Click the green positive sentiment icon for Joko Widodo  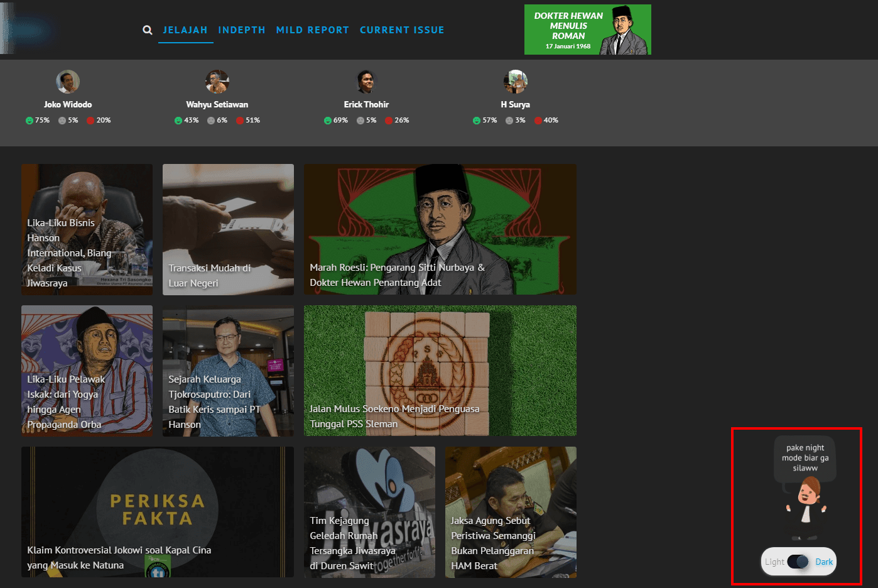coord(30,121)
